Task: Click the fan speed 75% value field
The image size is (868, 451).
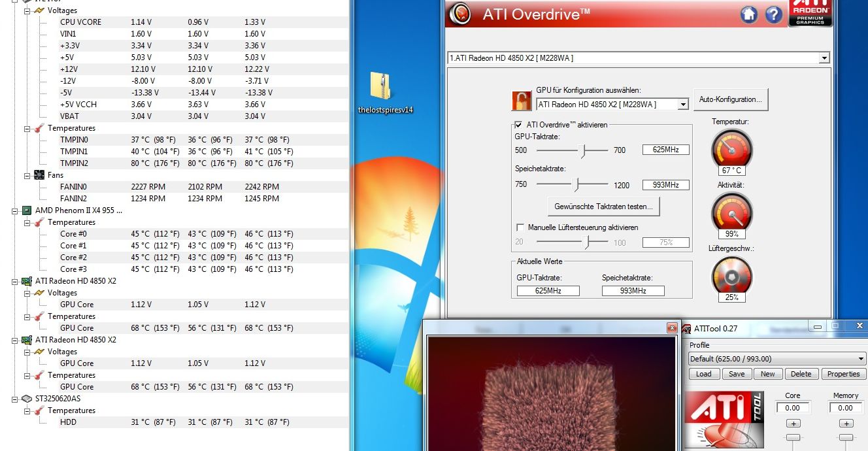Action: coord(665,242)
